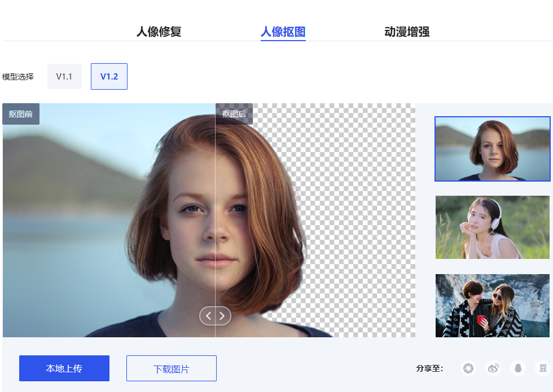The image size is (553, 392).
Task: Click the transparent checkerboard result area
Action: pyautogui.click(x=361, y=214)
